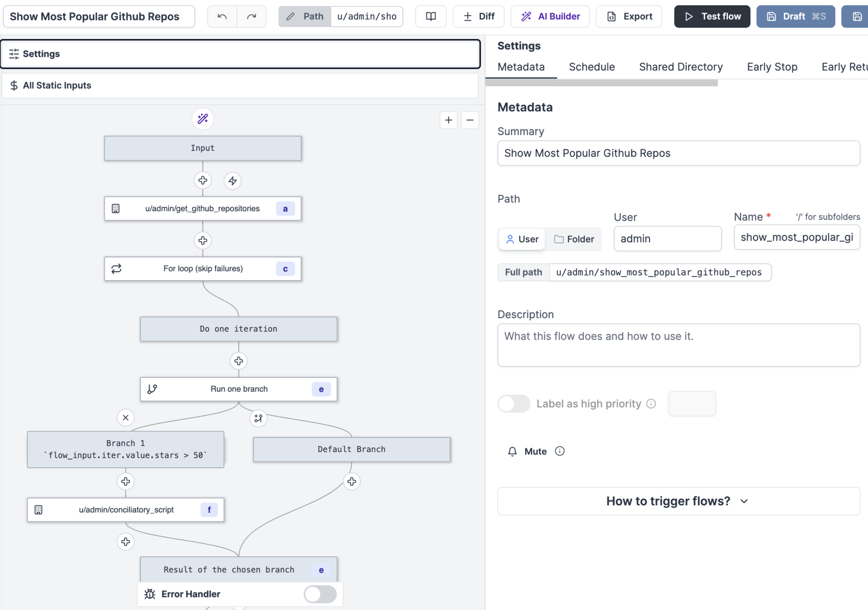Zoom out the flow graph with minus

pos(470,120)
